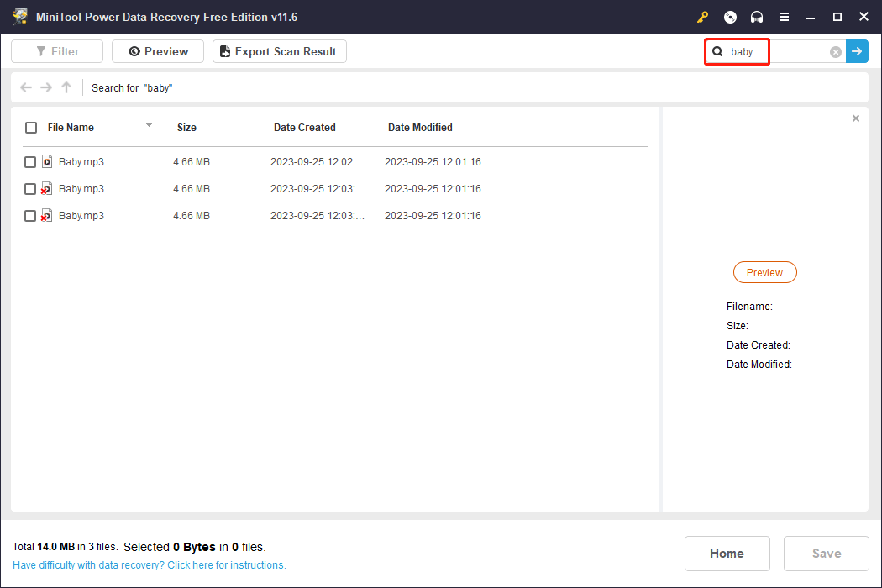882x588 pixels.
Task: Click Total 14.0 MB in 3 files status text
Action: (x=66, y=546)
